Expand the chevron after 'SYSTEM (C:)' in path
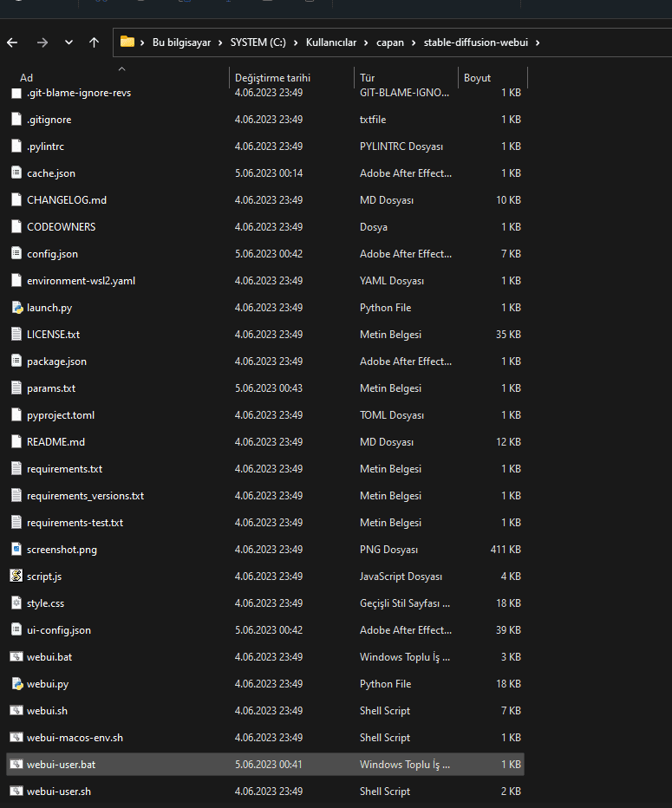 point(297,42)
